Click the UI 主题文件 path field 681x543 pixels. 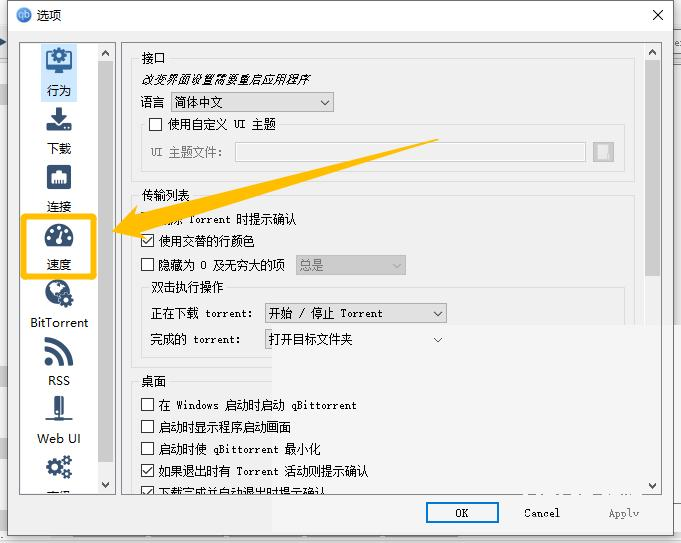click(x=410, y=152)
